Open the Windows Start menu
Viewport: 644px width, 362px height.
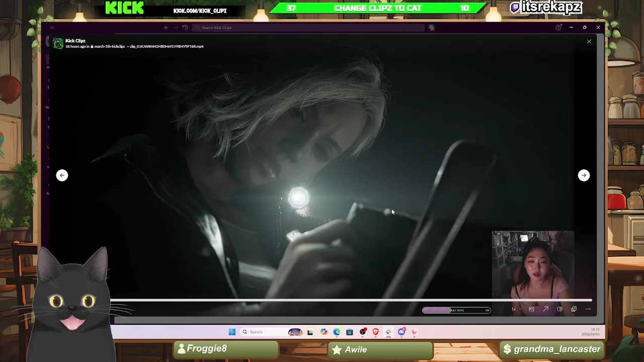[232, 332]
